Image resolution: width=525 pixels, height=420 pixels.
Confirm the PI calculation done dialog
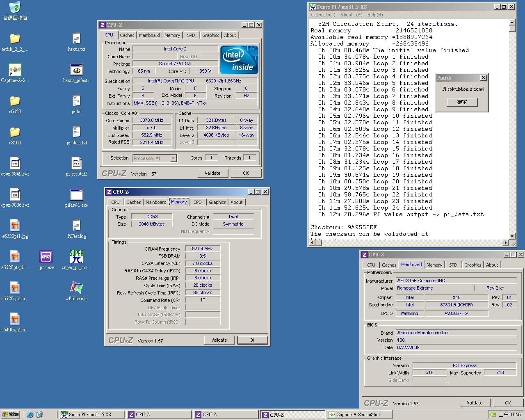[x=462, y=102]
